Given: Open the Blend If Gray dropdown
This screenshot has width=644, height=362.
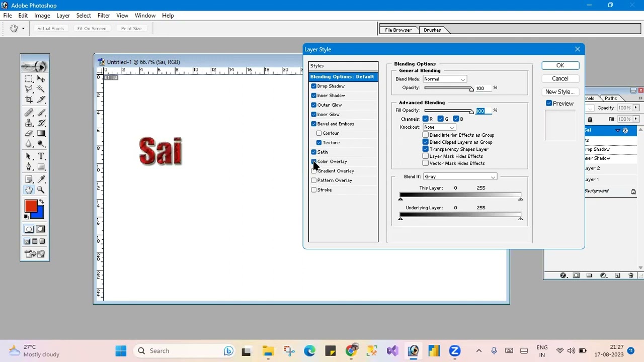Looking at the screenshot, I should (460, 177).
